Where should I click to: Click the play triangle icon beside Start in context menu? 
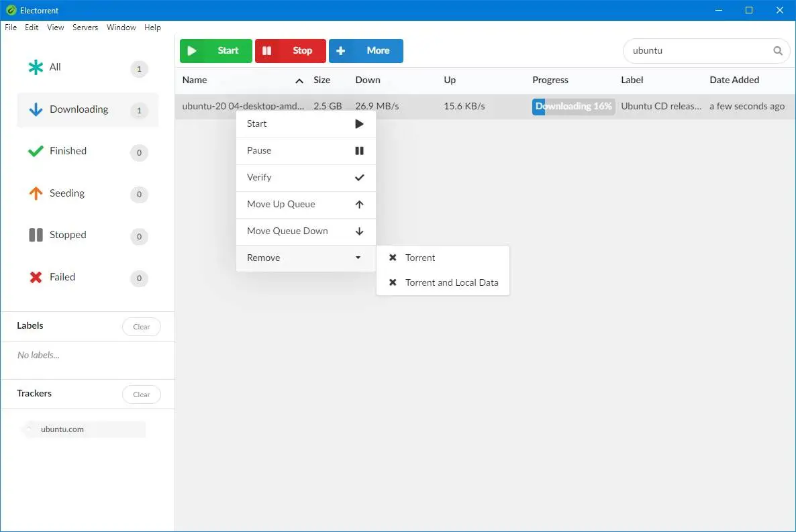[360, 124]
